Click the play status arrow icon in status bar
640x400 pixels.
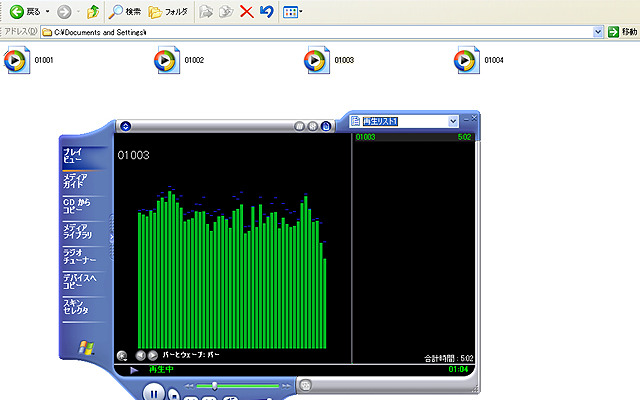point(134,370)
